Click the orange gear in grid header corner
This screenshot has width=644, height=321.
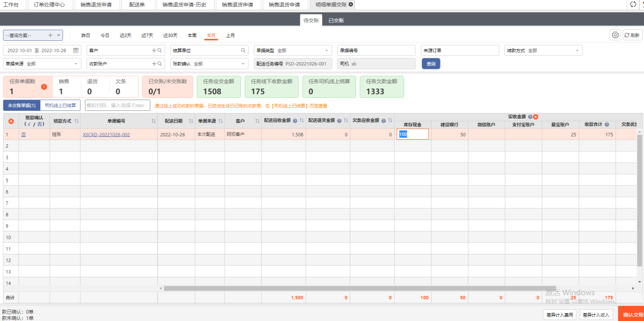point(11,121)
